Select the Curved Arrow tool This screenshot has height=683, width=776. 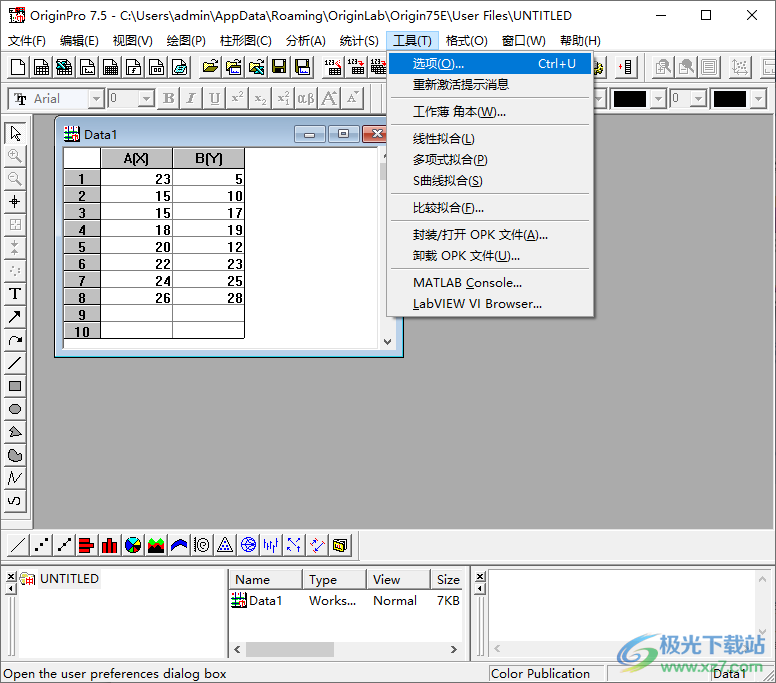pyautogui.click(x=15, y=340)
